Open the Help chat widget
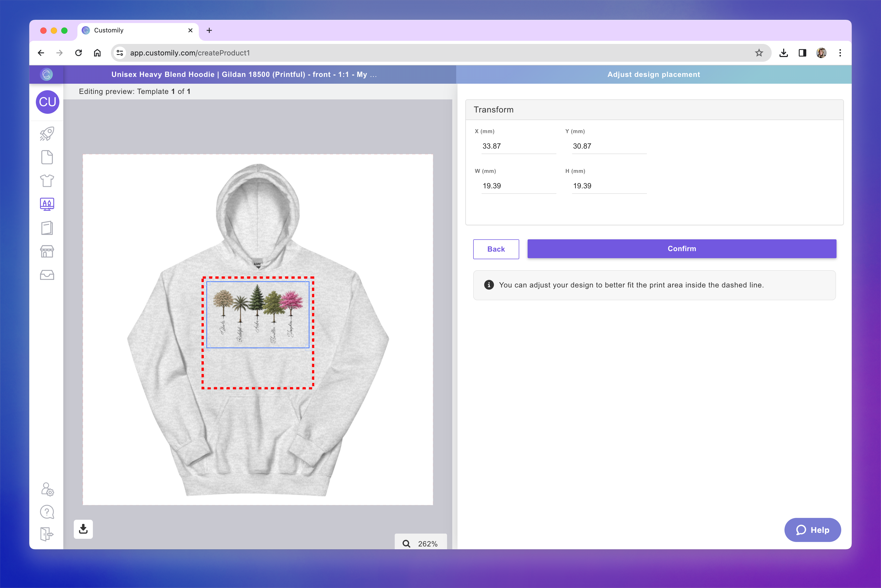 [812, 530]
